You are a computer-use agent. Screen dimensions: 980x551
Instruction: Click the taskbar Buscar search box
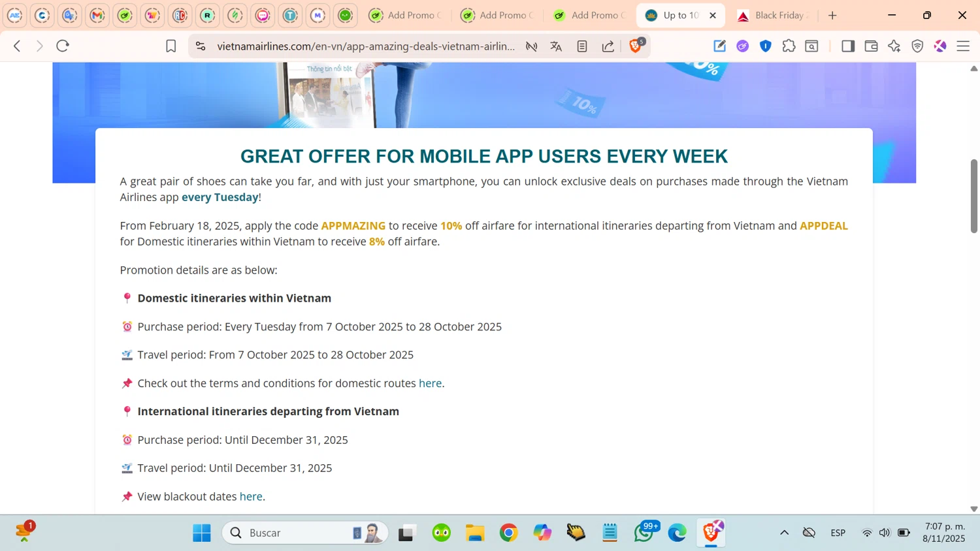pos(305,533)
